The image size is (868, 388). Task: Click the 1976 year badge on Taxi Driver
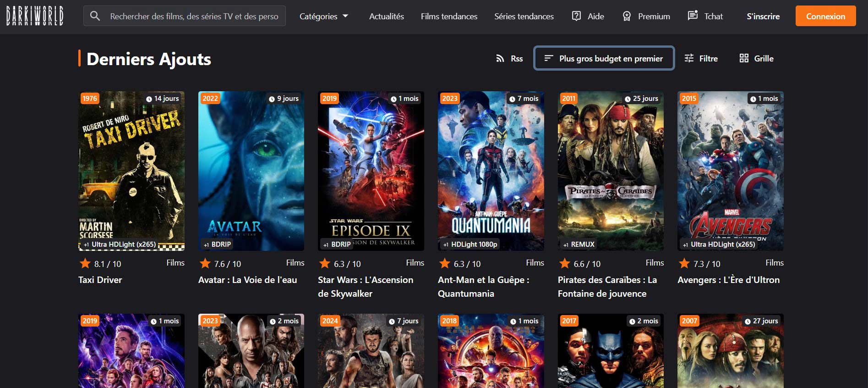pos(90,98)
